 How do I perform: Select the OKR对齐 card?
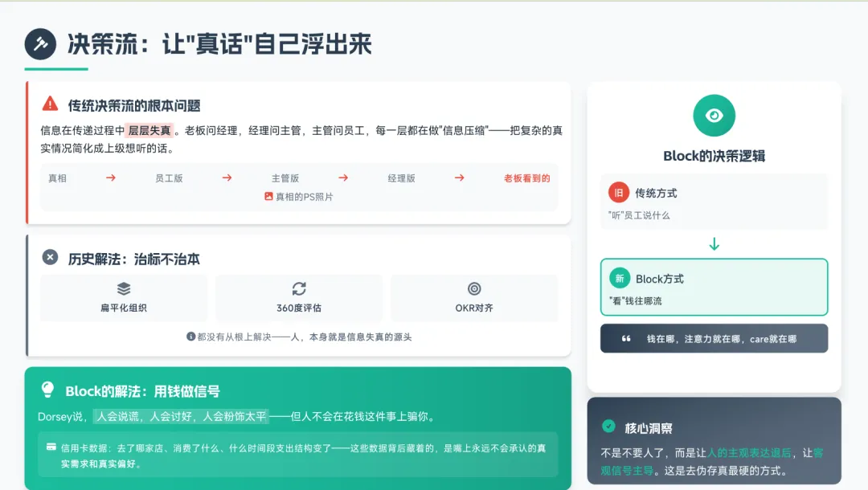[x=474, y=298]
